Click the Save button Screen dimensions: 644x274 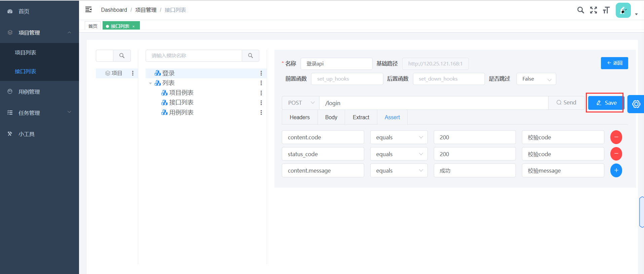tap(606, 103)
